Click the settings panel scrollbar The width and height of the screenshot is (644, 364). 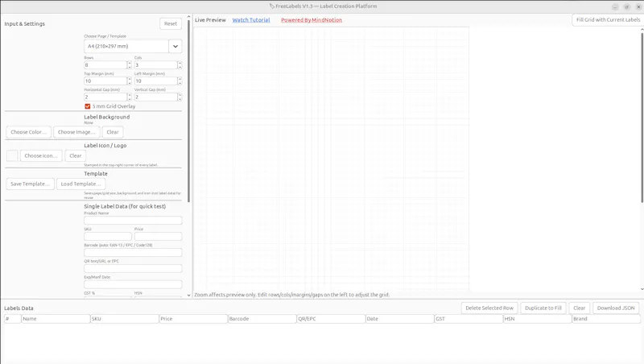tap(189, 111)
